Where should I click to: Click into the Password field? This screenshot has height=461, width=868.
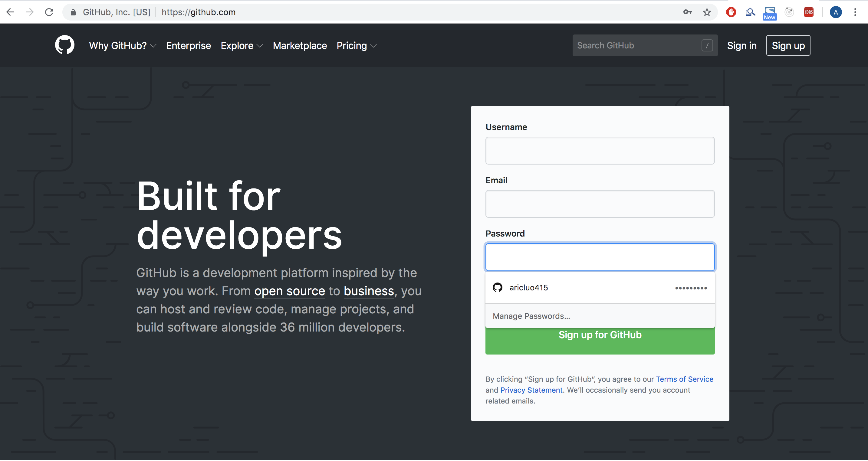pyautogui.click(x=600, y=257)
